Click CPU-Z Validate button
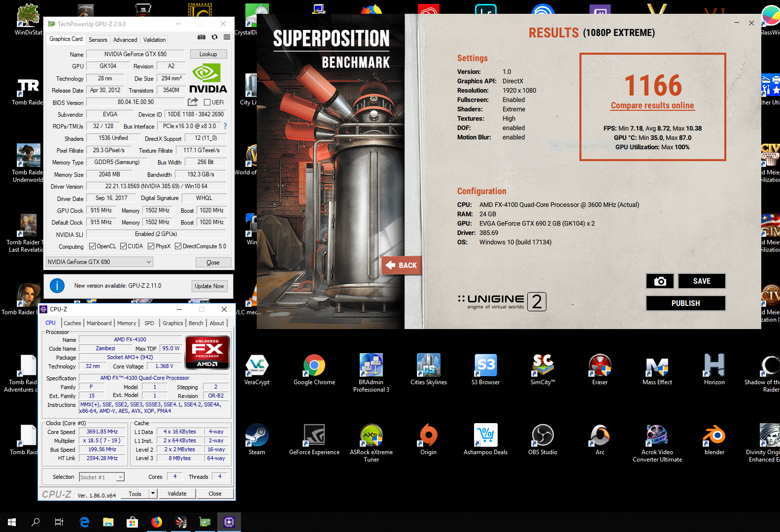780x532 pixels. click(177, 494)
